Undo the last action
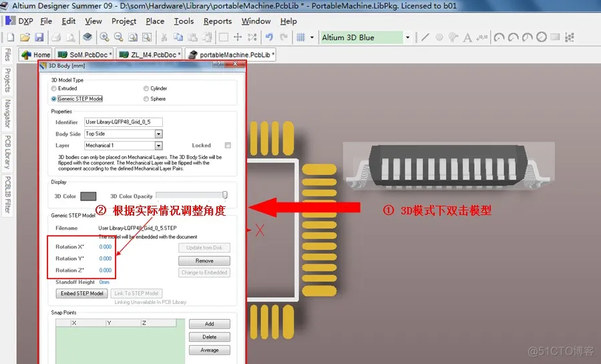This screenshot has height=364, width=601. tap(269, 37)
